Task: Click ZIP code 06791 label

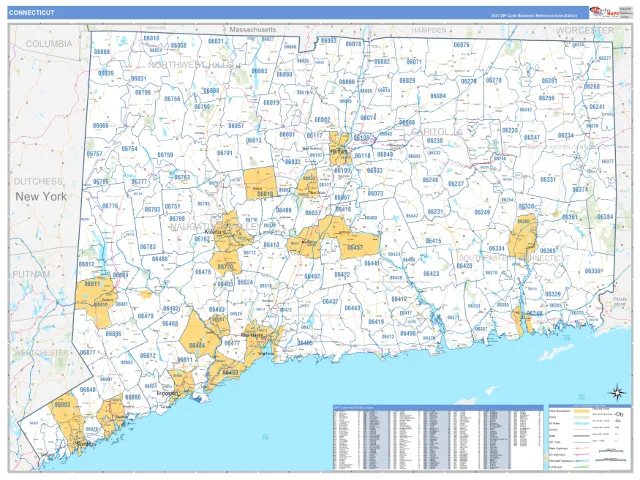Action: coord(224,153)
